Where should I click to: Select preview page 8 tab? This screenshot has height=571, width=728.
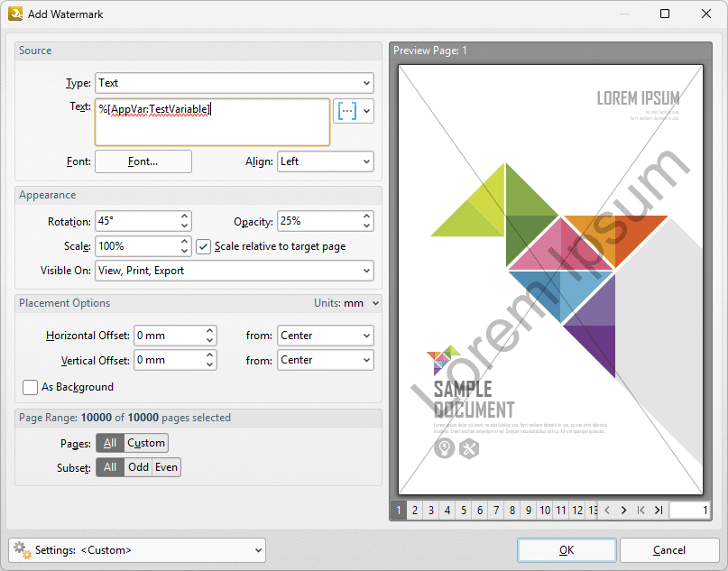point(512,511)
